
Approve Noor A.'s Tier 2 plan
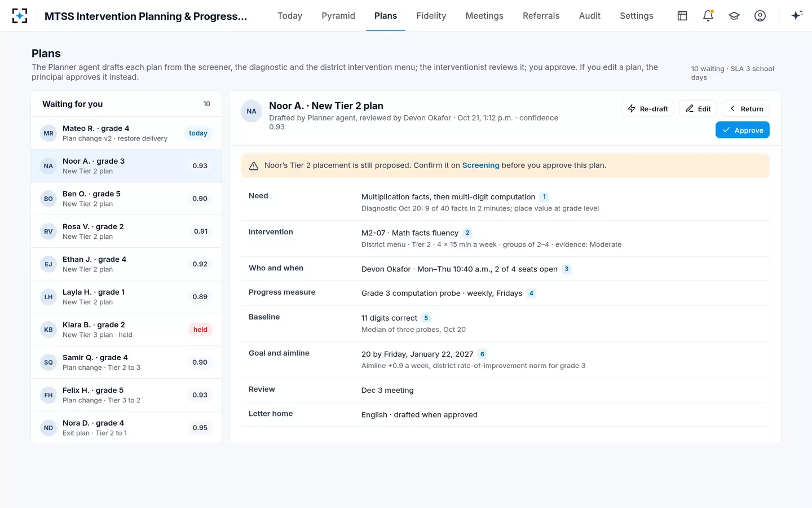pyautogui.click(x=743, y=130)
